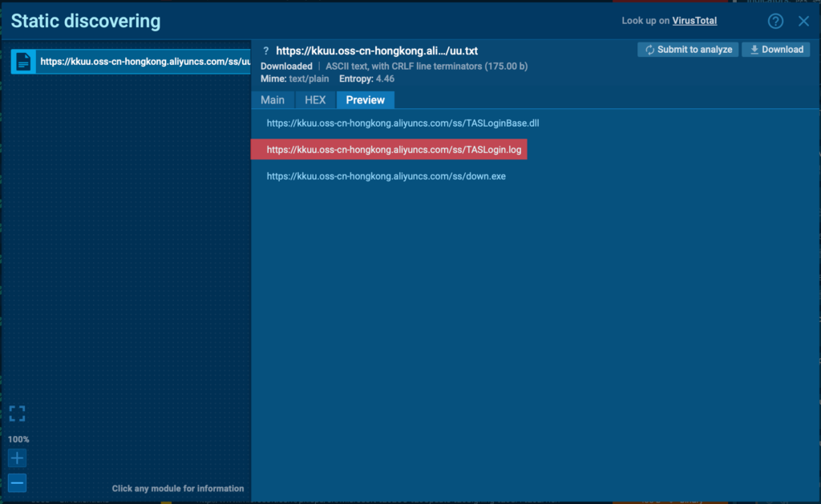Switch to the Main tab
This screenshot has width=821, height=504.
[x=273, y=100]
